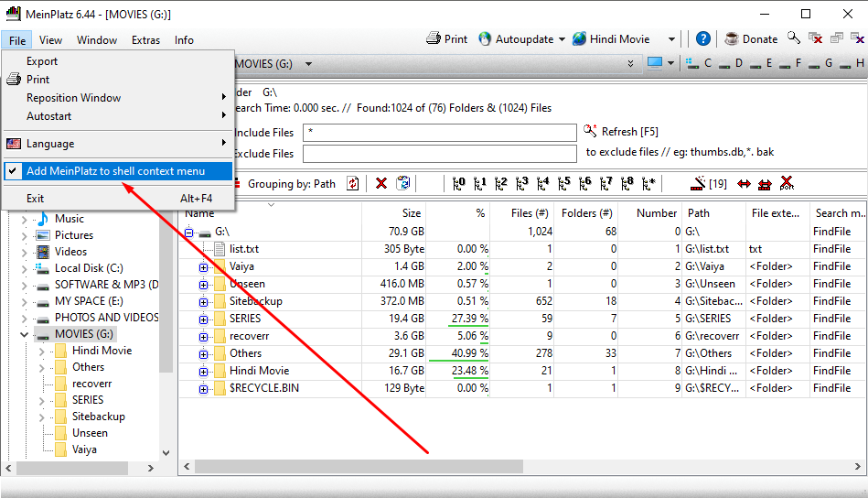Expand the SERIES folder row in results

pos(203,319)
